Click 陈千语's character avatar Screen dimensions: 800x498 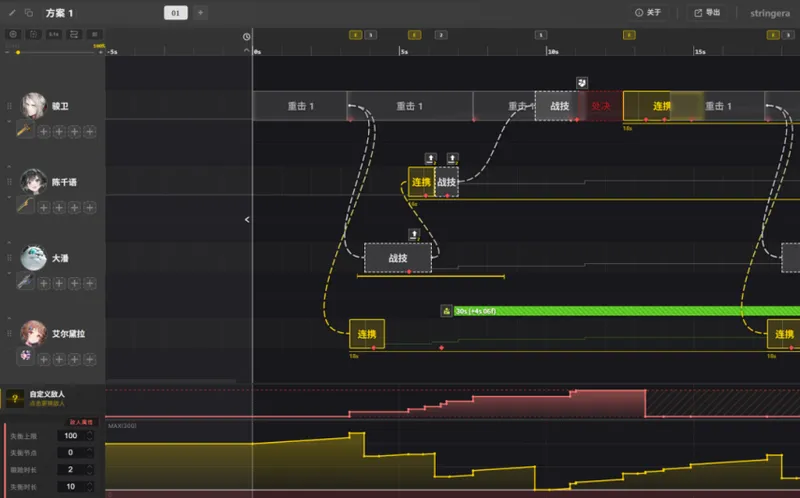click(32, 182)
